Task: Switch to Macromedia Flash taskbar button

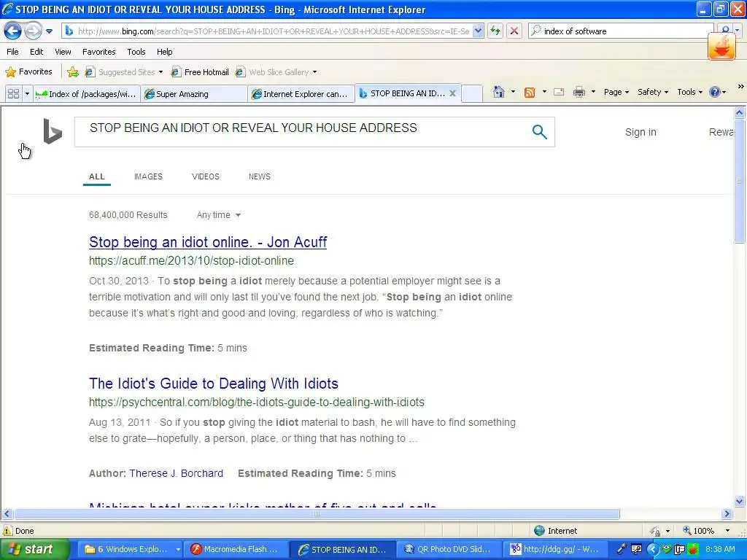Action: (236, 550)
